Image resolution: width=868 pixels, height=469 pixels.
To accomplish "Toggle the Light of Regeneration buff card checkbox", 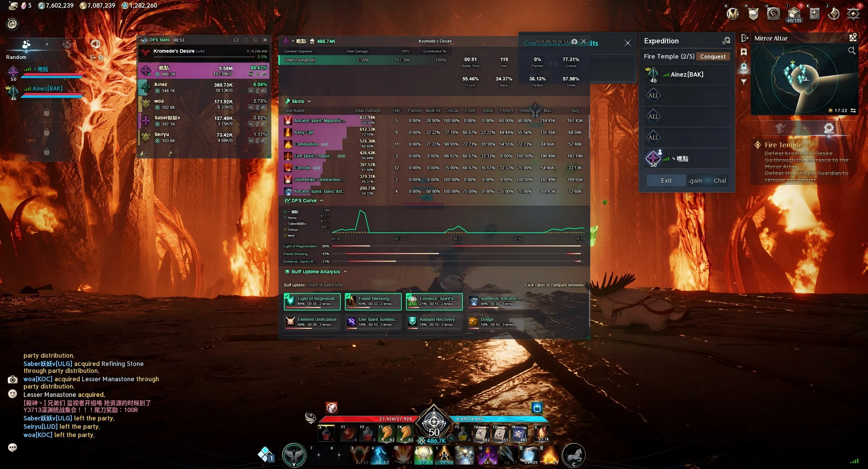I will pos(287,296).
